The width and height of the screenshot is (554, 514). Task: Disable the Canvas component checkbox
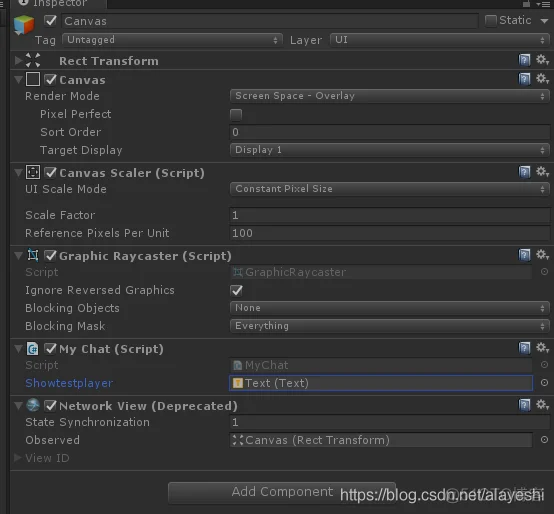point(51,79)
